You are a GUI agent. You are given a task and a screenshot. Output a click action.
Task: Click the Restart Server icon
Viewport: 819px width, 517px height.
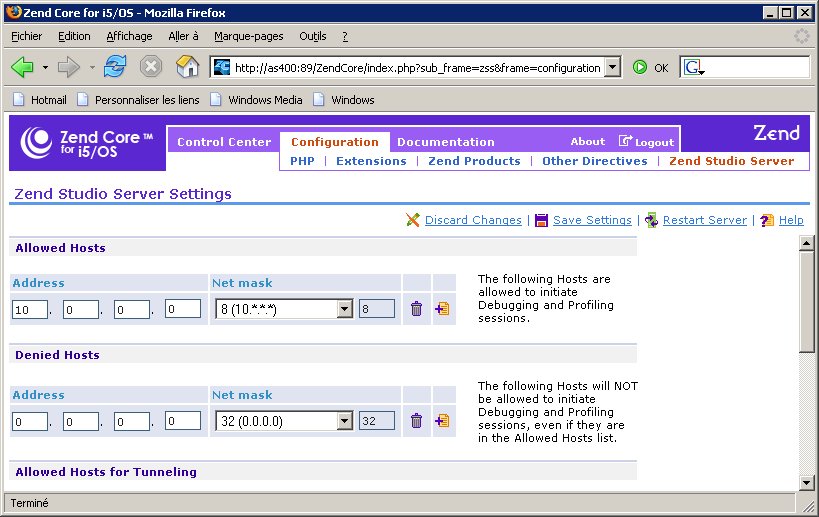pos(651,220)
